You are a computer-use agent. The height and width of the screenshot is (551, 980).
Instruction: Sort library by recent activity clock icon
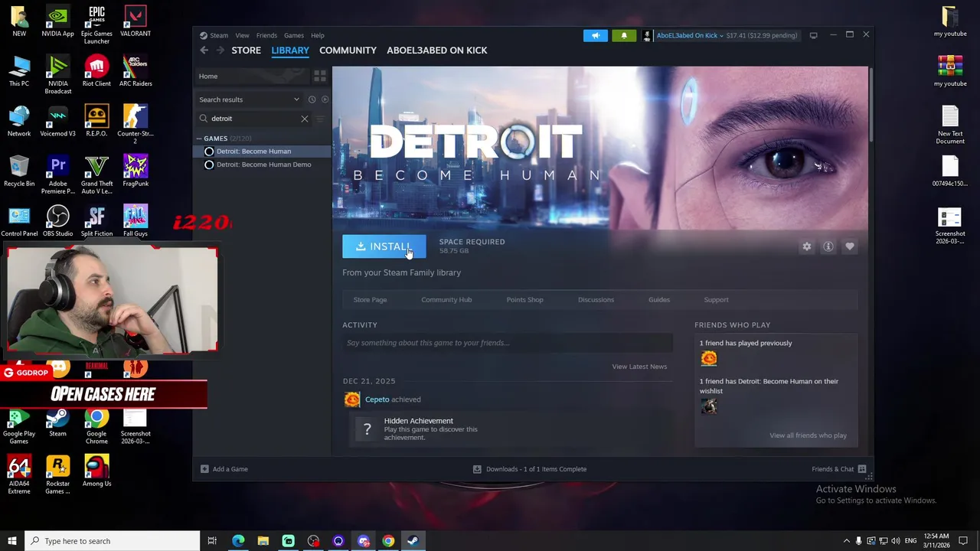click(x=312, y=99)
